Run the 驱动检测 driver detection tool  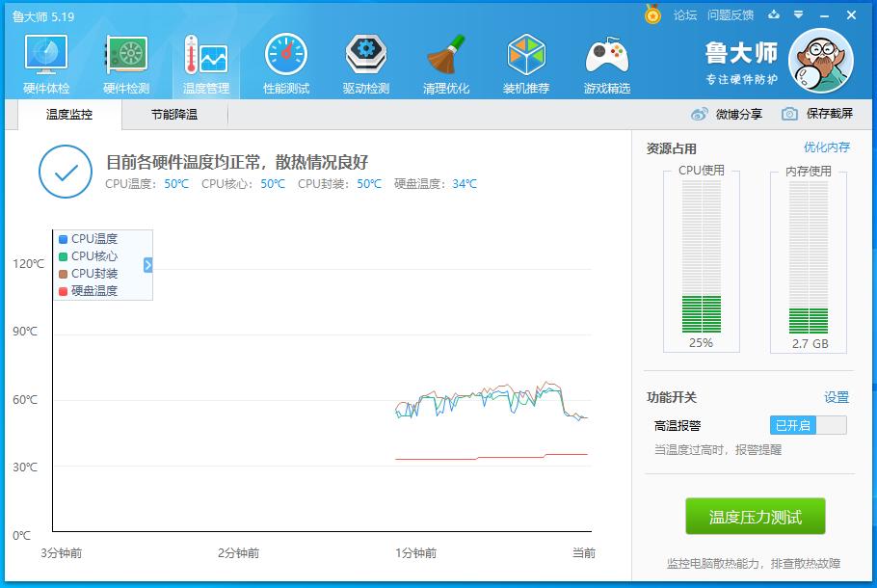click(x=365, y=61)
